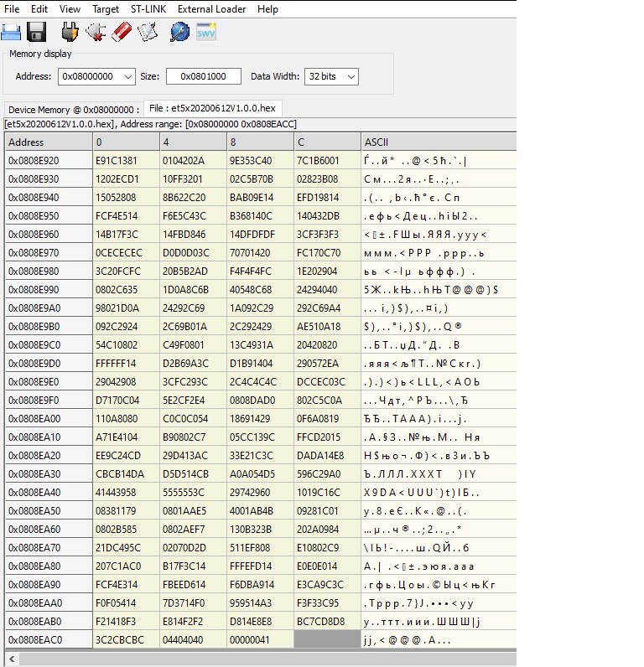Connect to target with plug icon
This screenshot has width=644, height=667.
tap(70, 33)
